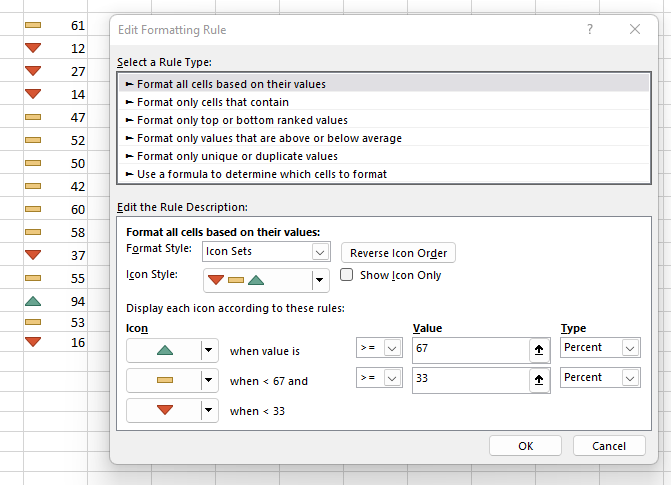Click the spreadsheet cell with value 50
Screen dimensions: 671x485
[x=55, y=163]
